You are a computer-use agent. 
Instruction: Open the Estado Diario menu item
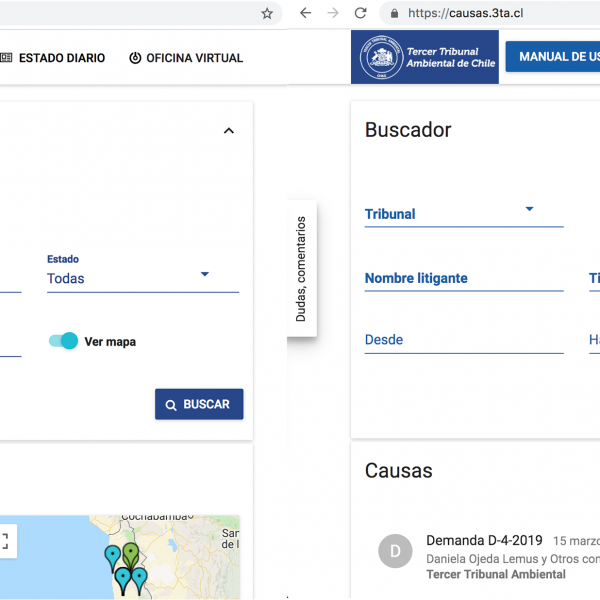pyautogui.click(x=52, y=58)
